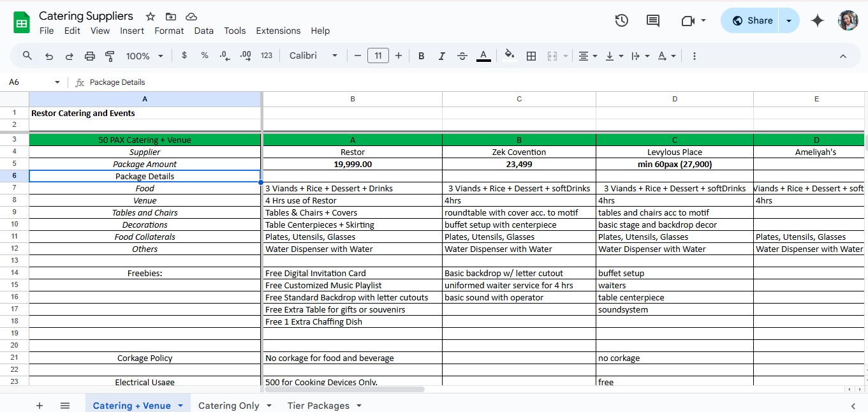Select cell with 19,999.00 amount
Viewport: 868px width, 412px height.
click(353, 164)
